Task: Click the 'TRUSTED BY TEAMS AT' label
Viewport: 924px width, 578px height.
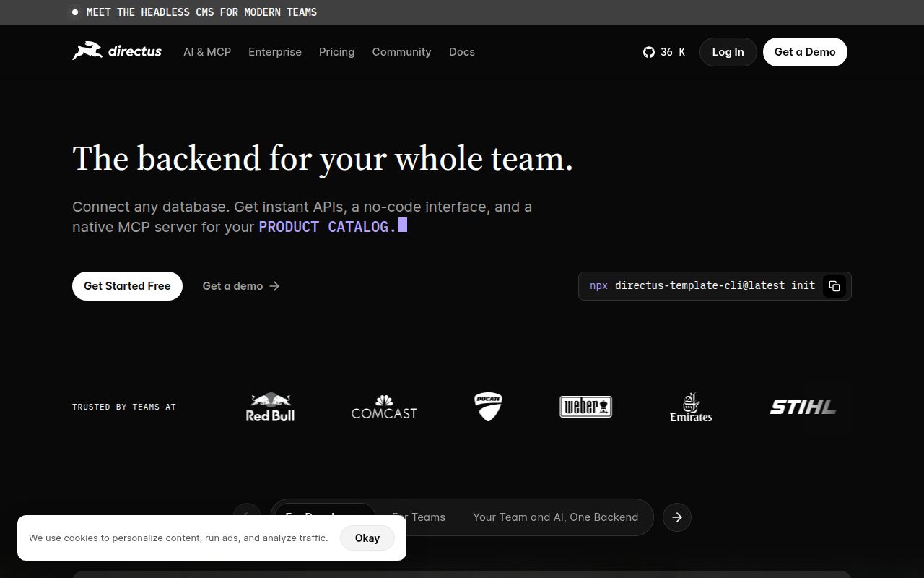Action: 124,407
